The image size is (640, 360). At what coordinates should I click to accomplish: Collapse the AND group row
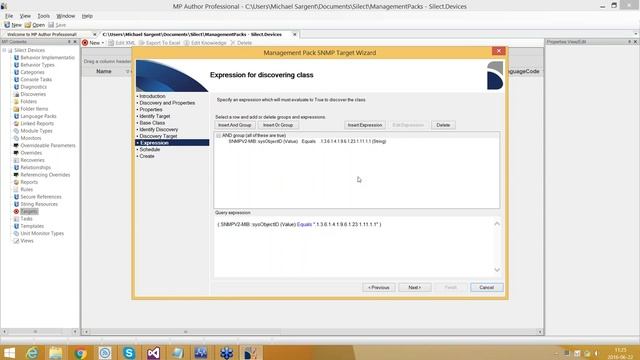tap(218, 136)
